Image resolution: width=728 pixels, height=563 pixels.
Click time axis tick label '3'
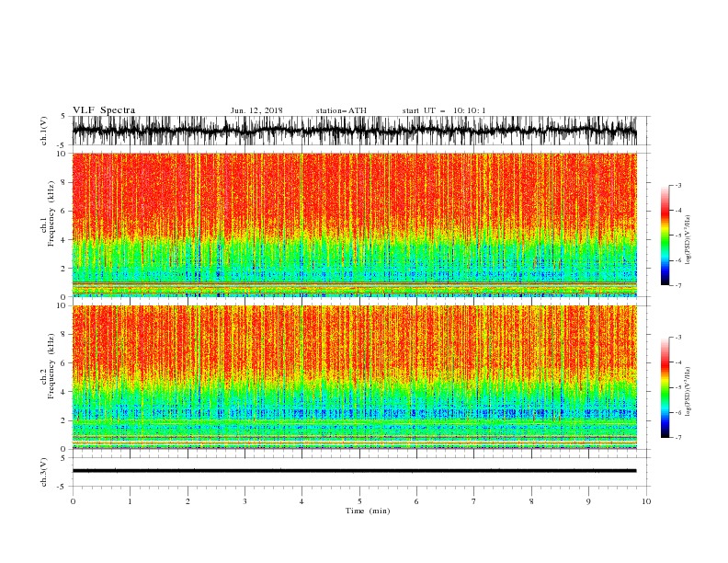[245, 501]
